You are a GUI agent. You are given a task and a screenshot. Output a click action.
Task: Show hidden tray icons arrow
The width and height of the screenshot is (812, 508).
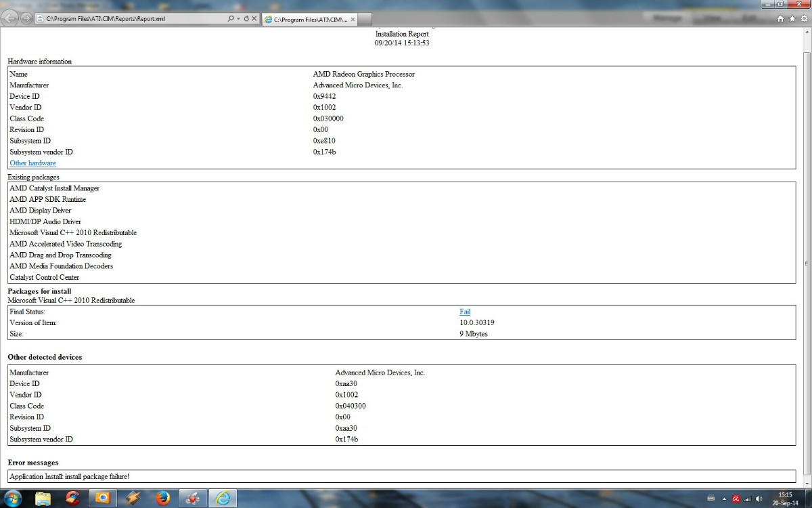tap(724, 499)
